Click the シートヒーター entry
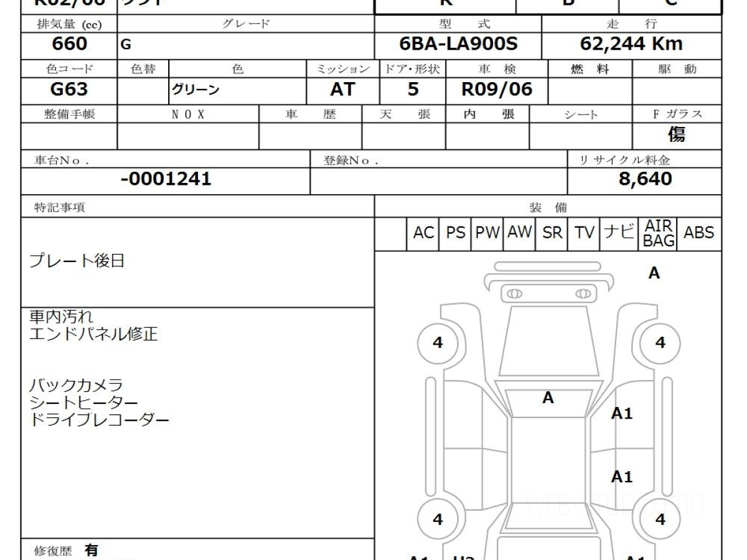Viewport: 747px width, 560px height. (x=83, y=403)
